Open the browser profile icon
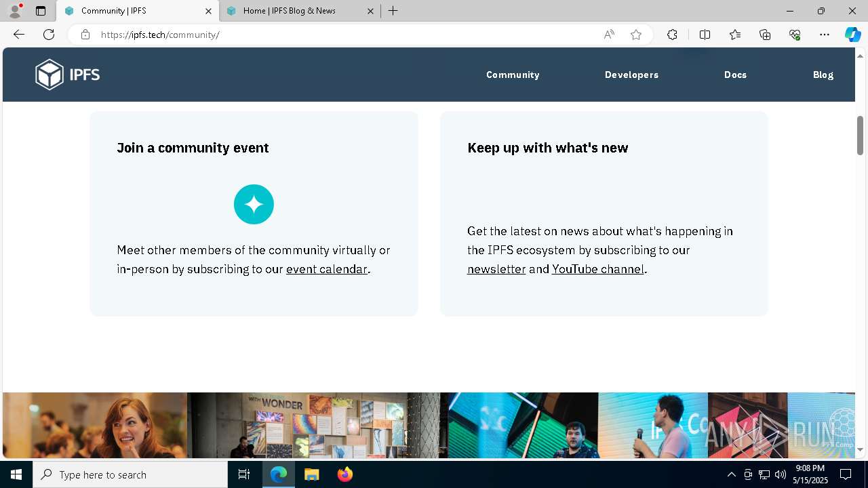Image resolution: width=868 pixels, height=488 pixels. pyautogui.click(x=15, y=11)
